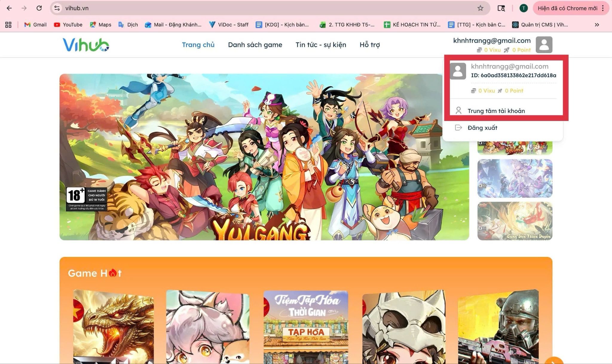Image resolution: width=612 pixels, height=364 pixels.
Task: Open the Dịch translate bookmark
Action: (128, 25)
